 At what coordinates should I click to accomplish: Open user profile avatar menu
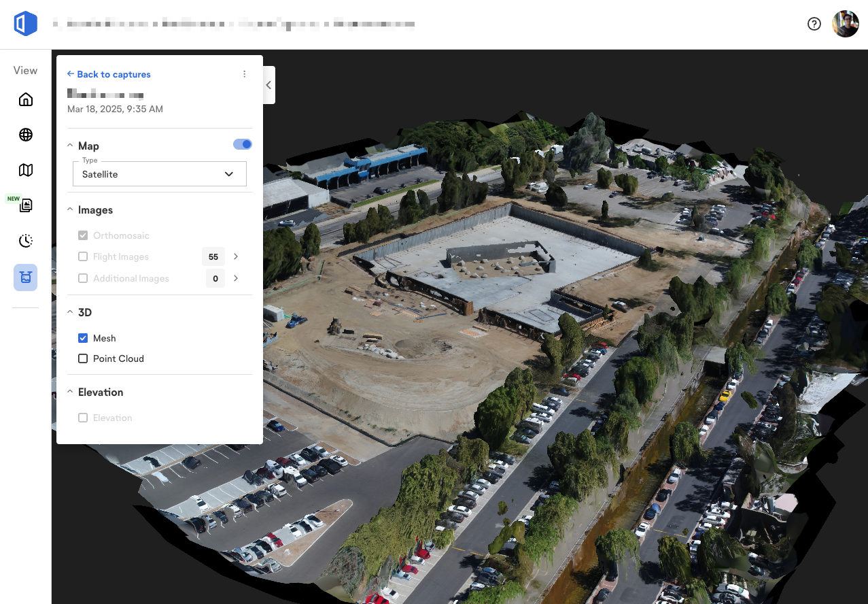[x=846, y=24]
